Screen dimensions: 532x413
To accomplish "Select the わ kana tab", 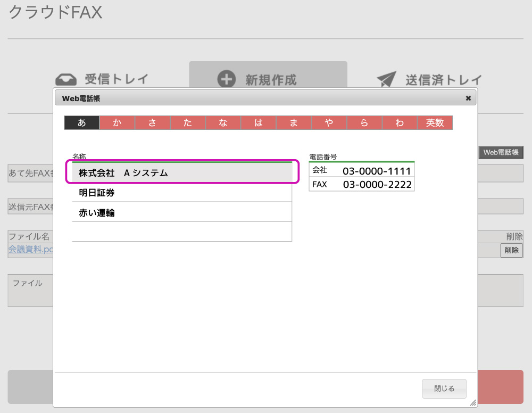I will (x=400, y=122).
